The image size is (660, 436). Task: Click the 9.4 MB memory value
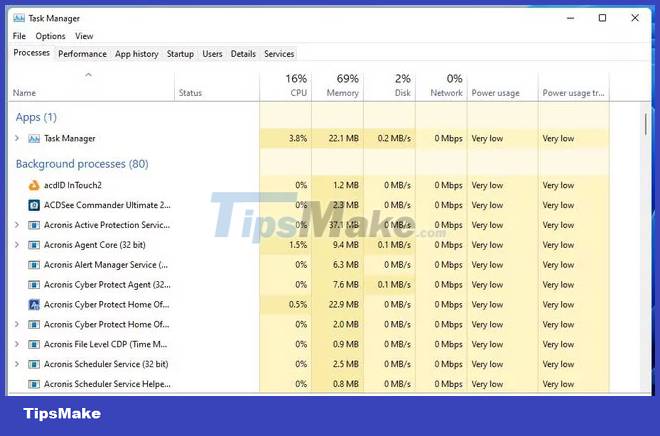tap(346, 245)
